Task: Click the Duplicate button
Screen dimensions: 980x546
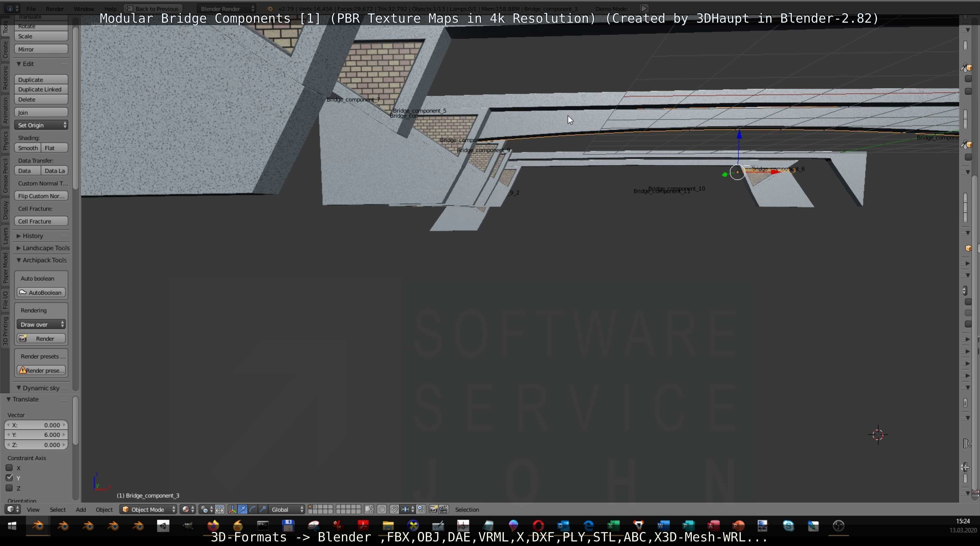Action: point(41,79)
